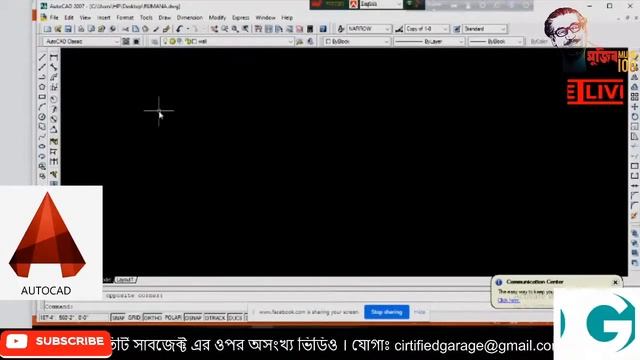Open the NARROW text style dropdown
The width and height of the screenshot is (640, 360).
369,29
